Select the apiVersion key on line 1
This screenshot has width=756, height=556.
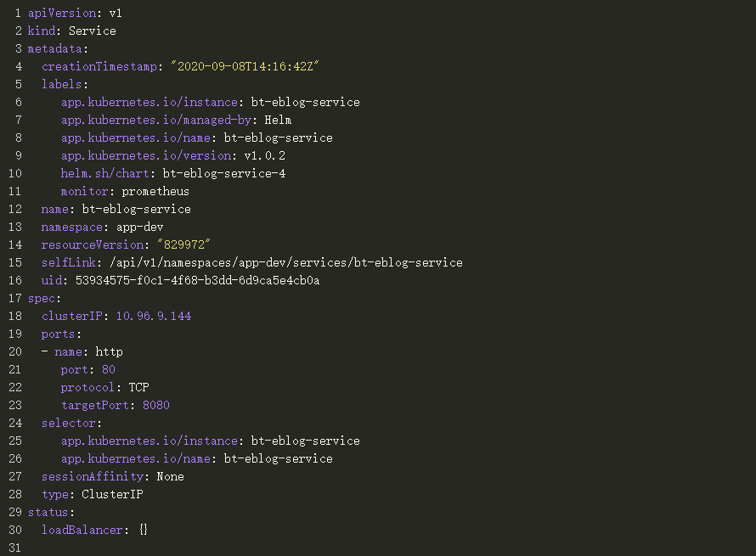(61, 13)
